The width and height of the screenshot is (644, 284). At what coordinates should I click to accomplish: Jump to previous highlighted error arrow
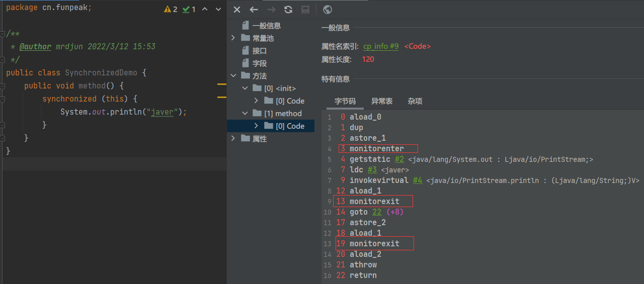tap(205, 10)
